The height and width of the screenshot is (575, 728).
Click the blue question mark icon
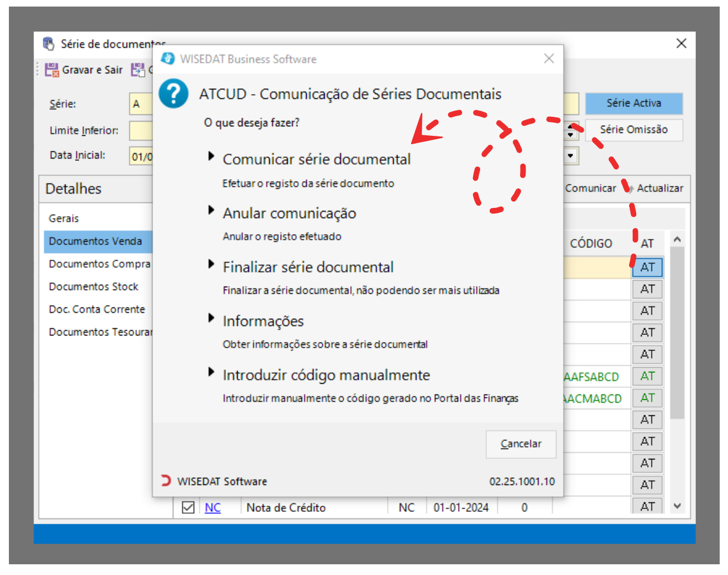click(173, 94)
